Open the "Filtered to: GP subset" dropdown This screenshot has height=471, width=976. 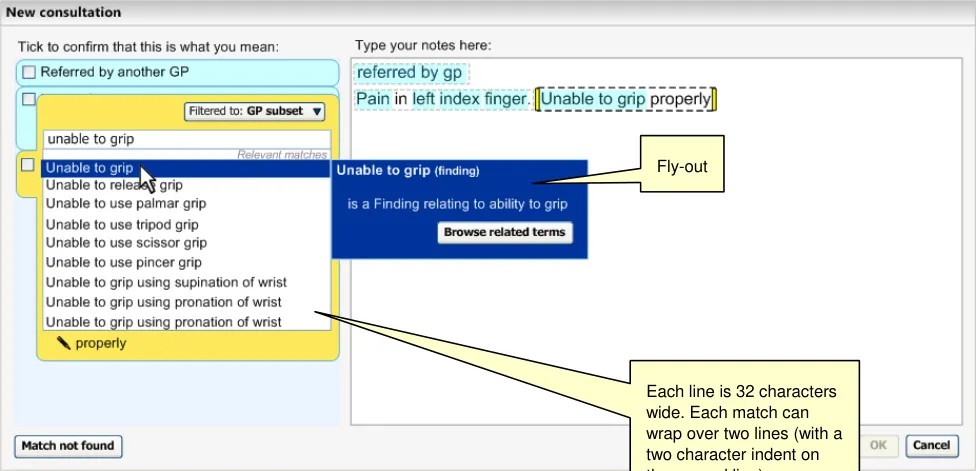(x=255, y=112)
